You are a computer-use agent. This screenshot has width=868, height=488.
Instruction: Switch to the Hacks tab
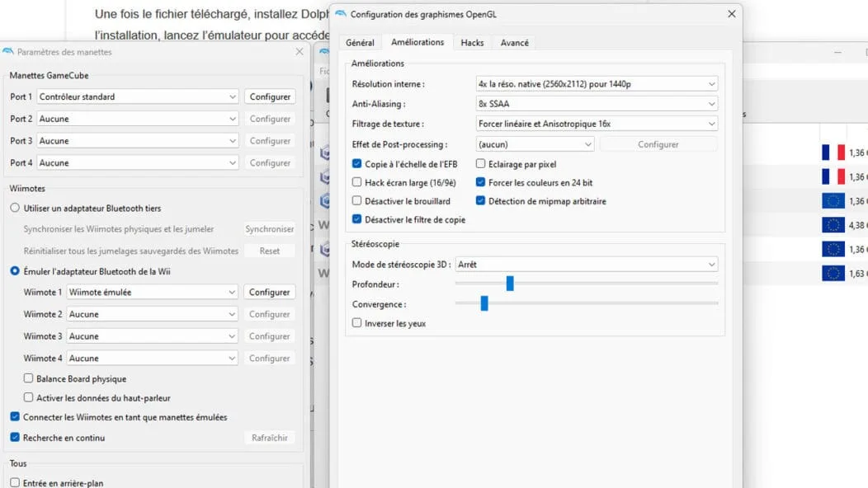[x=472, y=43]
